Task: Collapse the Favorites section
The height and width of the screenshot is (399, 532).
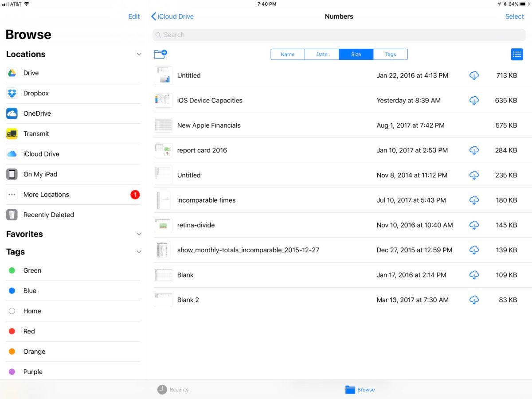Action: pos(139,234)
